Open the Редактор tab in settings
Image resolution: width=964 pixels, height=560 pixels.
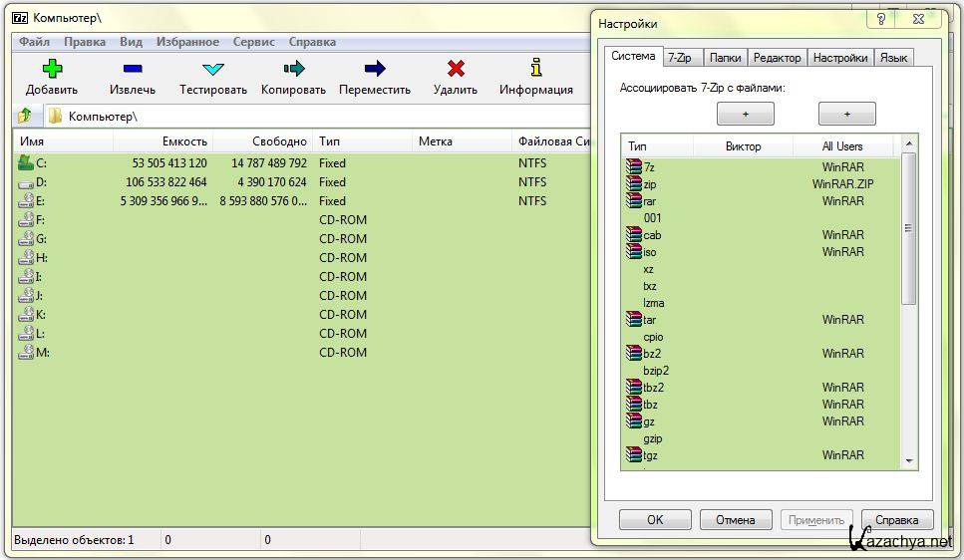point(777,58)
